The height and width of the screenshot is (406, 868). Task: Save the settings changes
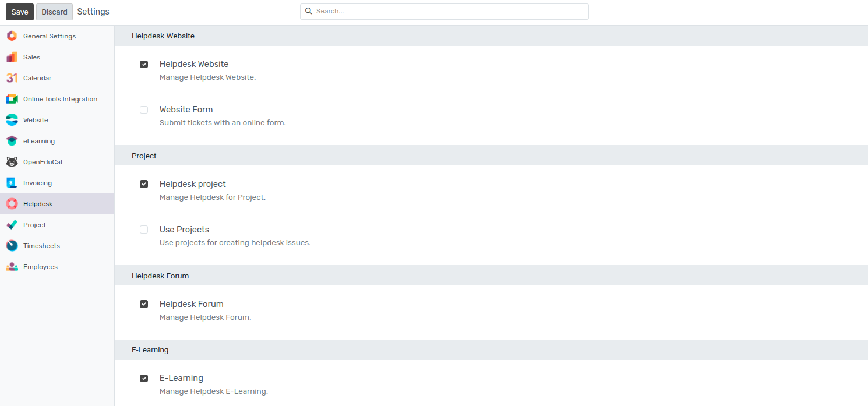(20, 12)
